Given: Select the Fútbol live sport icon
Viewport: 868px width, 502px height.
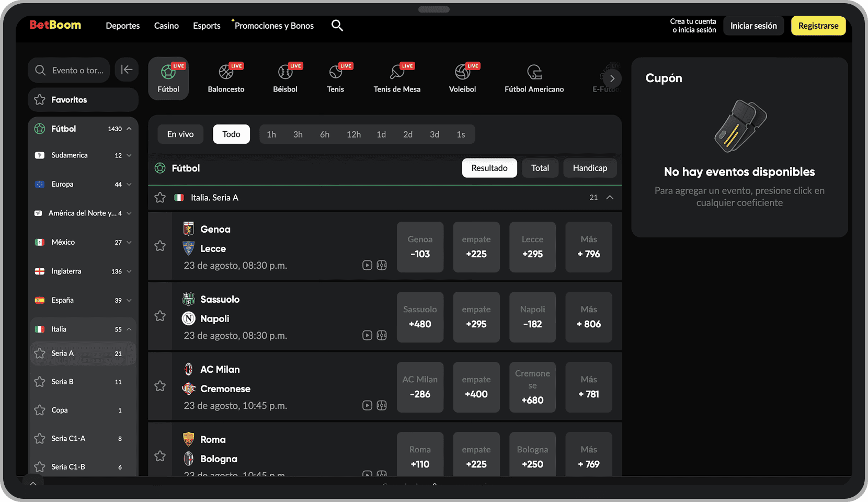Looking at the screenshot, I should click(168, 78).
